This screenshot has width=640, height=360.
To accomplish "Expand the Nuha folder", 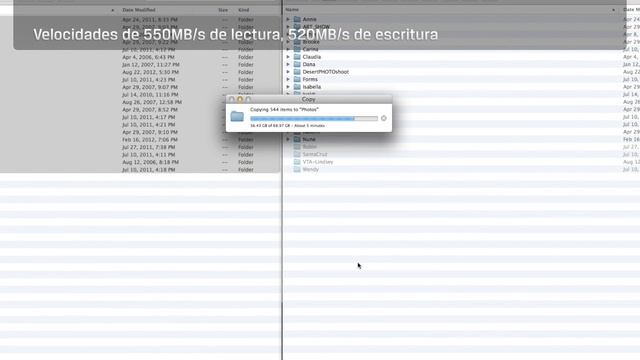I will [288, 139].
